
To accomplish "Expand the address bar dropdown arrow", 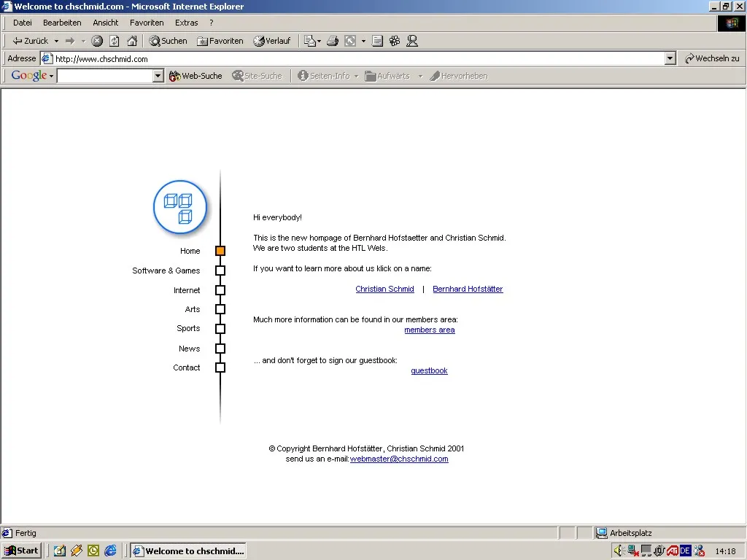I will (670, 58).
